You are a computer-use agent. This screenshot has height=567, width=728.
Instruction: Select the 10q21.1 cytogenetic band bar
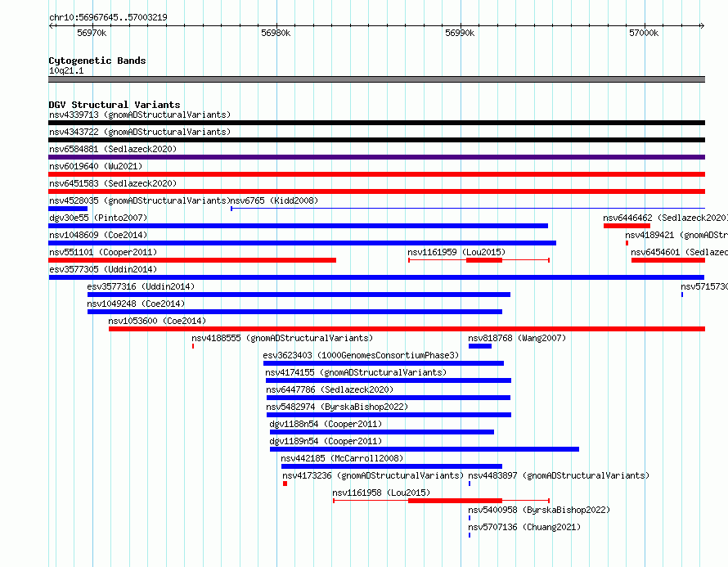tap(376, 79)
